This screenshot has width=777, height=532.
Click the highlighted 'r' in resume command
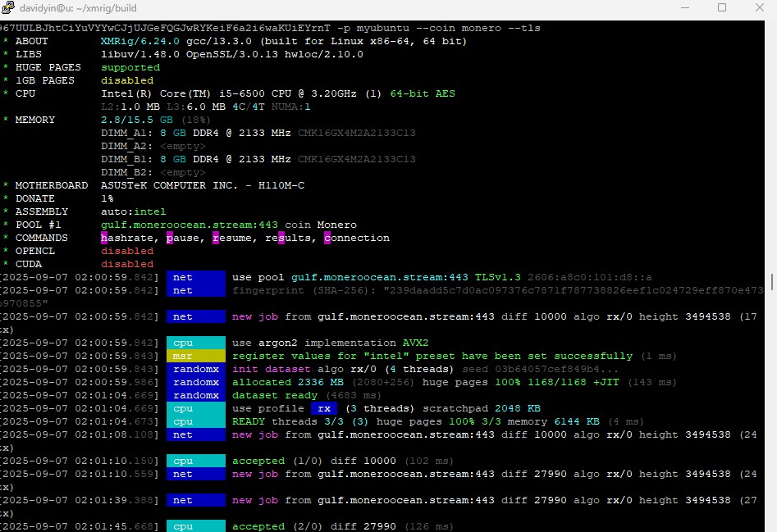(x=216, y=238)
